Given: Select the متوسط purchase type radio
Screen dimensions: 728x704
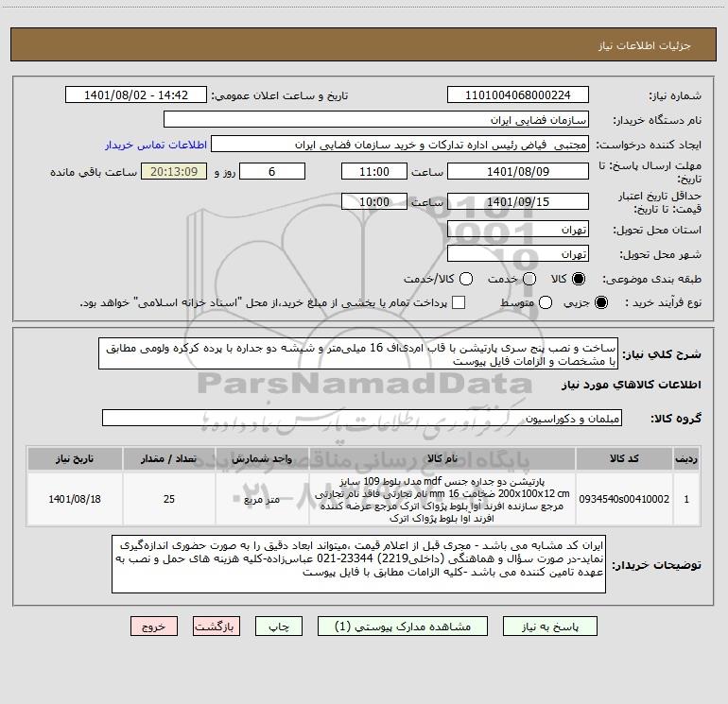Looking at the screenshot, I should tap(546, 302).
